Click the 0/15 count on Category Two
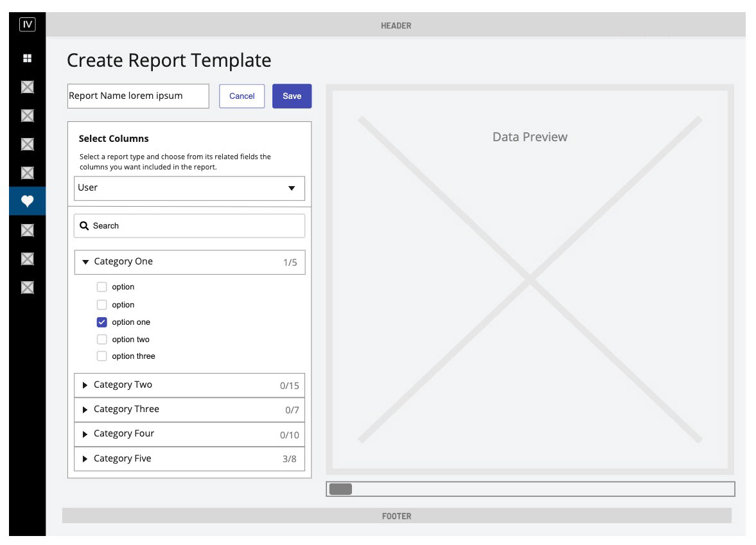 289,386
